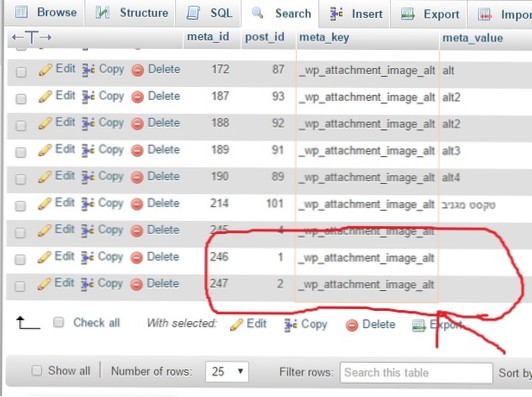
Task: Tick checkbox for meta_id 190 row
Action: [21, 179]
